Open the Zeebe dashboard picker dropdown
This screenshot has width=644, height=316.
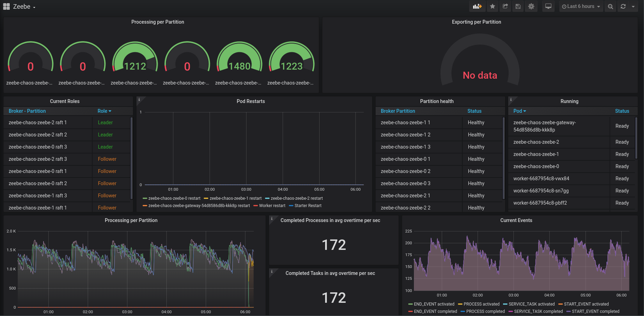(x=24, y=7)
